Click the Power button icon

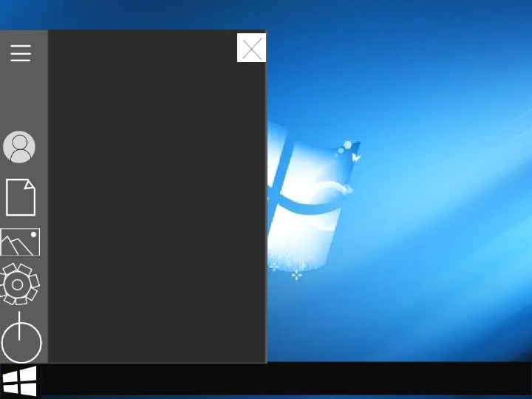point(21,340)
